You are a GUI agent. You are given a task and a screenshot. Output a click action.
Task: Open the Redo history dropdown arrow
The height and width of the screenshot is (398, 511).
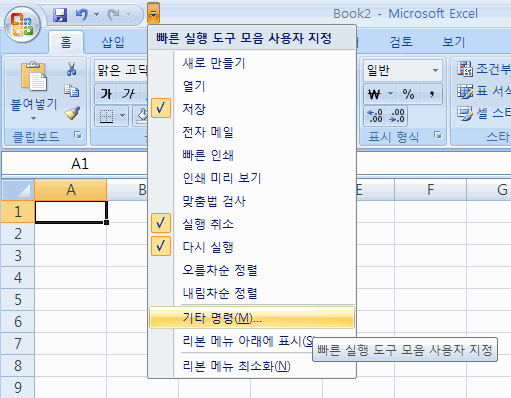tap(128, 15)
